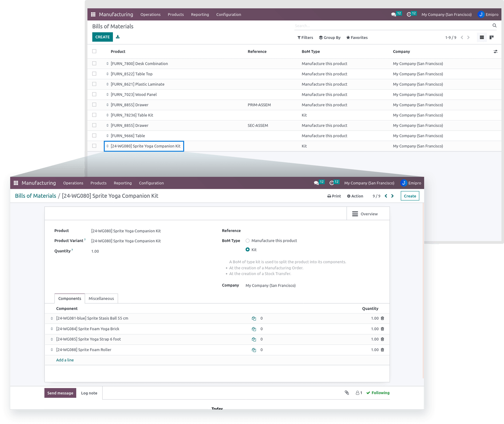The height and width of the screenshot is (424, 504).
Task: Delete the Sprite Foam Roller component line
Action: coord(382,350)
